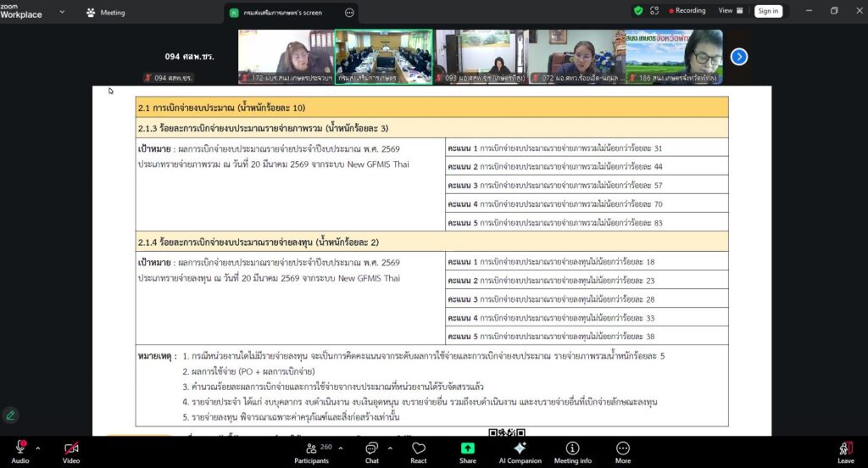
Task: Expand the audio options caret
Action: pos(38,443)
